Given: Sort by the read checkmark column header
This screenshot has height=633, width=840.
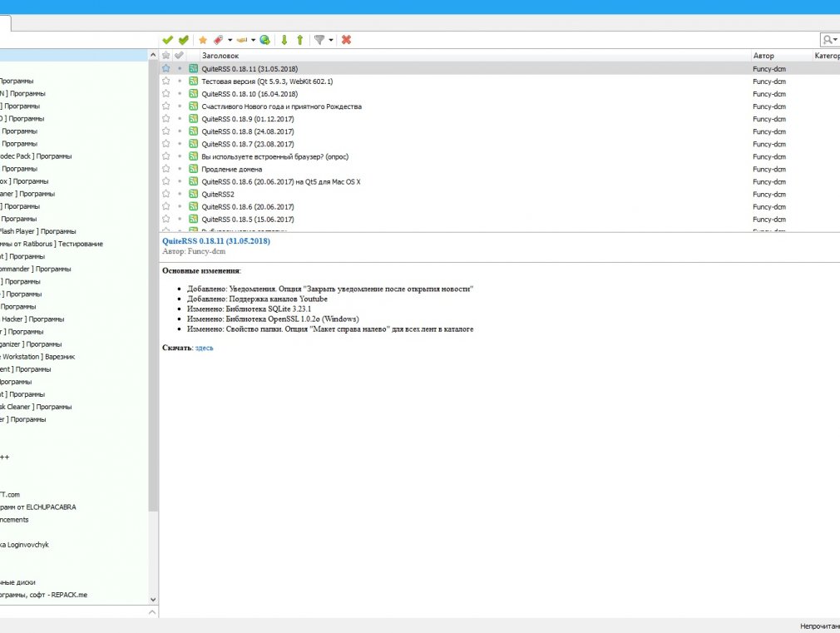Looking at the screenshot, I should click(180, 55).
